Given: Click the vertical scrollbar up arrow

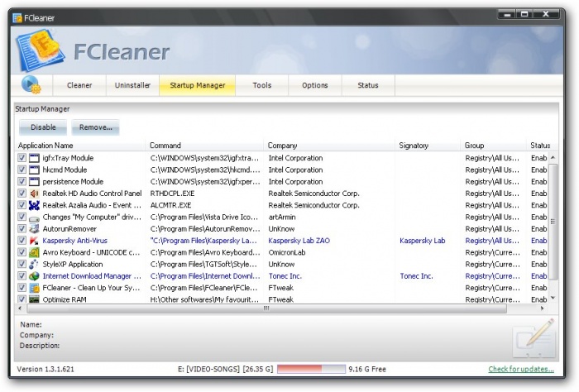Looking at the screenshot, I should 553,158.
